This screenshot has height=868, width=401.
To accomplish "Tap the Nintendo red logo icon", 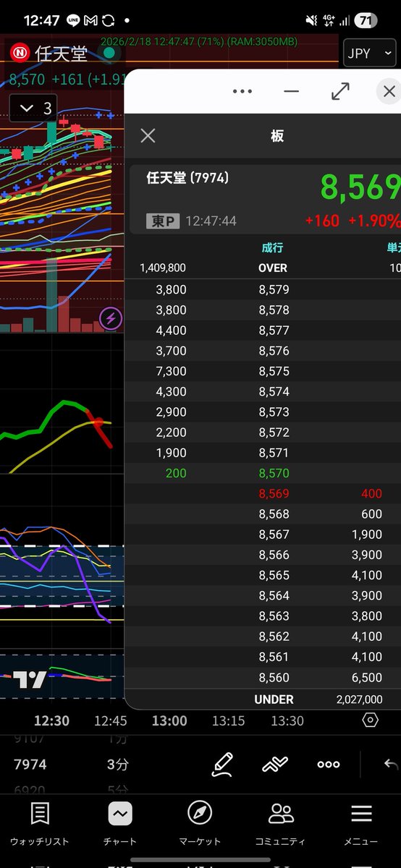I will 19,53.
